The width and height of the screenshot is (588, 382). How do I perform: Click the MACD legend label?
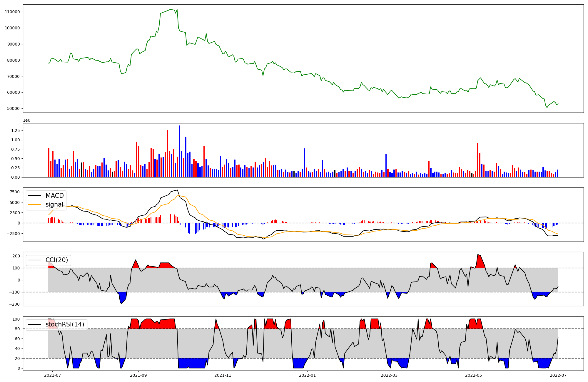tap(54, 196)
